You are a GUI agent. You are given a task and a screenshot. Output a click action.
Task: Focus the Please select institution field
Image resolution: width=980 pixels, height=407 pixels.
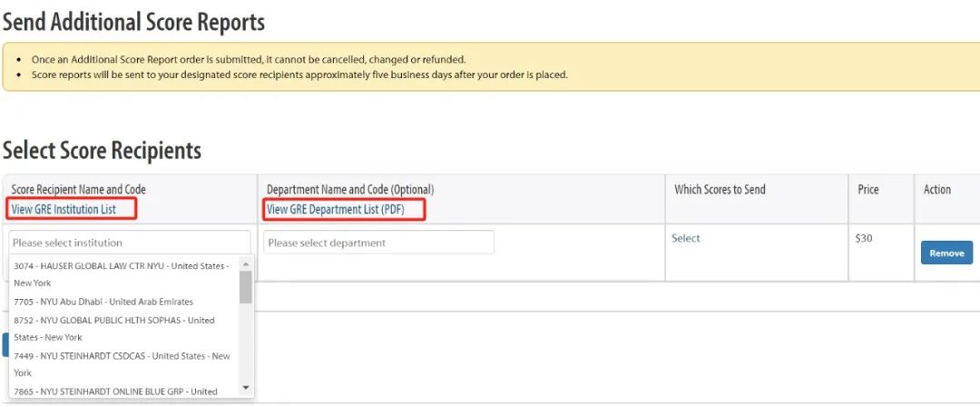[x=130, y=243]
